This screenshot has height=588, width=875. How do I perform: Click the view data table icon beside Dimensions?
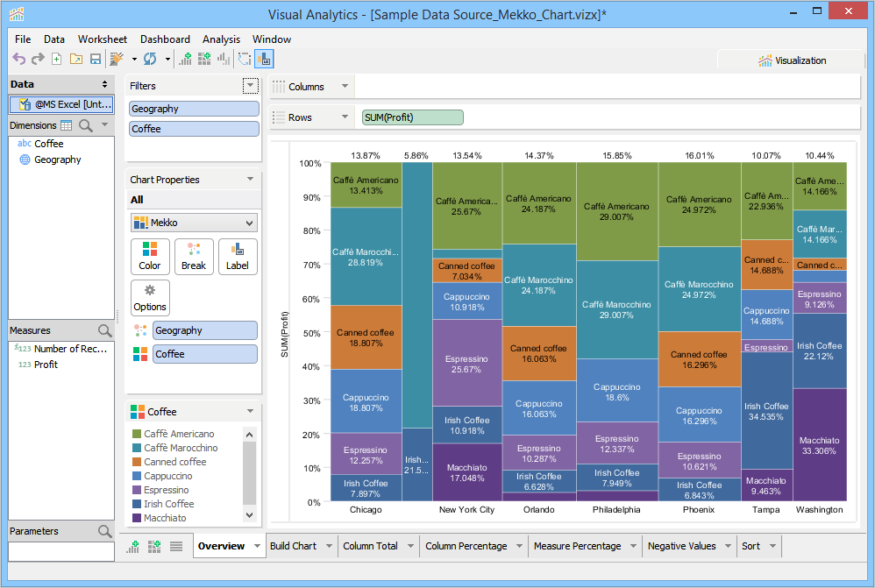67,125
